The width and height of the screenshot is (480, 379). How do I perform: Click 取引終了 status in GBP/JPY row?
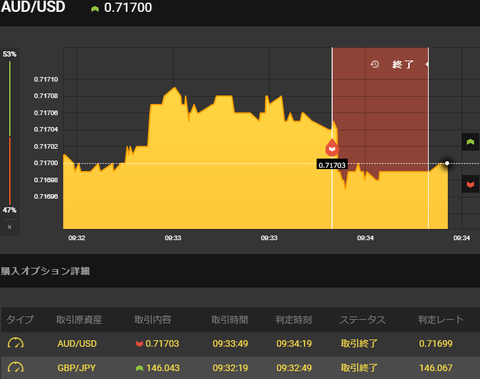359,368
